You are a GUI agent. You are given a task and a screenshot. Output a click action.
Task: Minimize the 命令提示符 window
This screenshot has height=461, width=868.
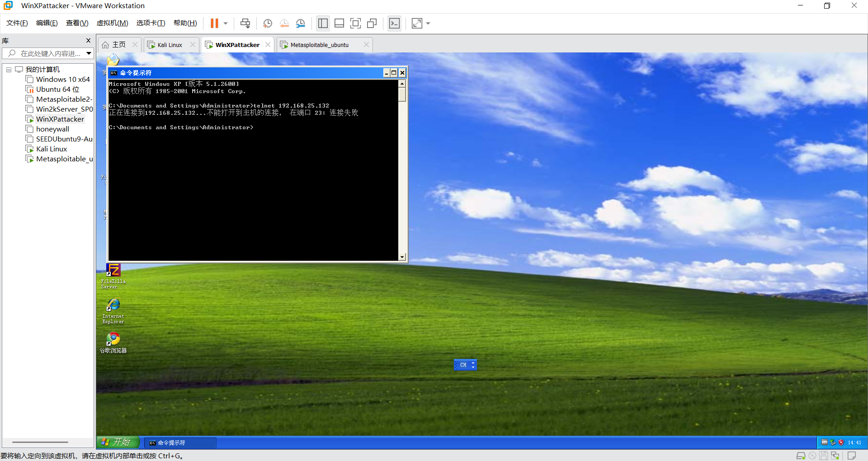pos(387,73)
